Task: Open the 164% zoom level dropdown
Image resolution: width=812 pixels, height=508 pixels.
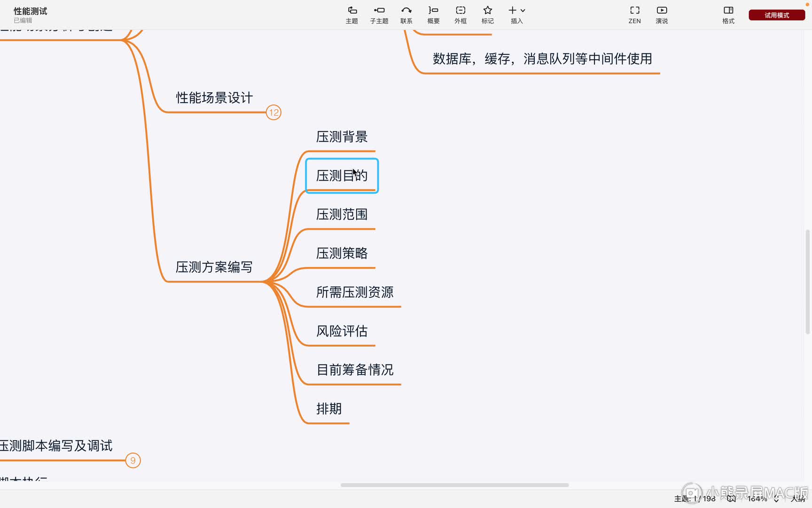Action: 763,499
